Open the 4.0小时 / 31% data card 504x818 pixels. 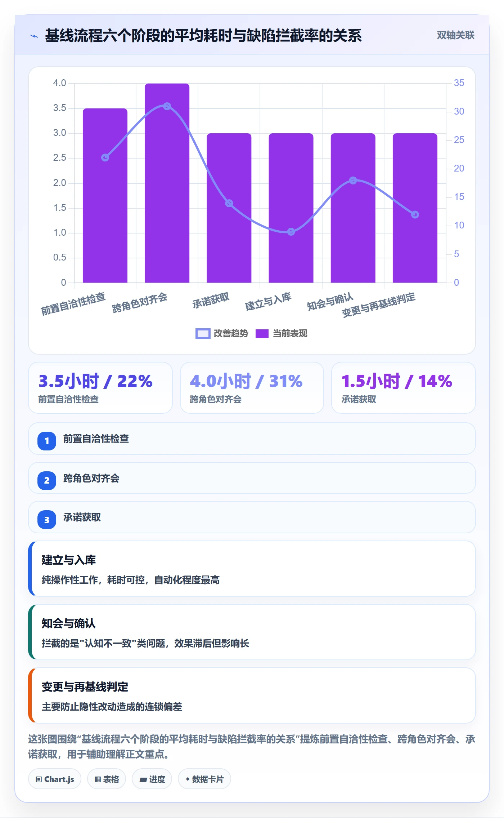click(x=252, y=388)
